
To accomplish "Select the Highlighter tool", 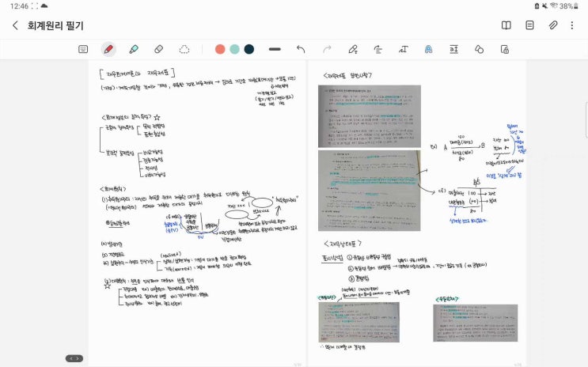I will tap(134, 49).
